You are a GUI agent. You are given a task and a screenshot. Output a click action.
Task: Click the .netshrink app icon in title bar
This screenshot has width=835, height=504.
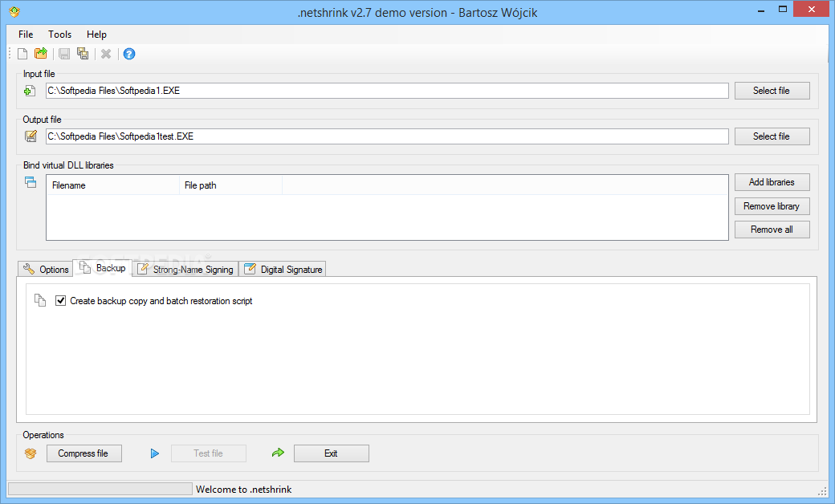pos(14,12)
